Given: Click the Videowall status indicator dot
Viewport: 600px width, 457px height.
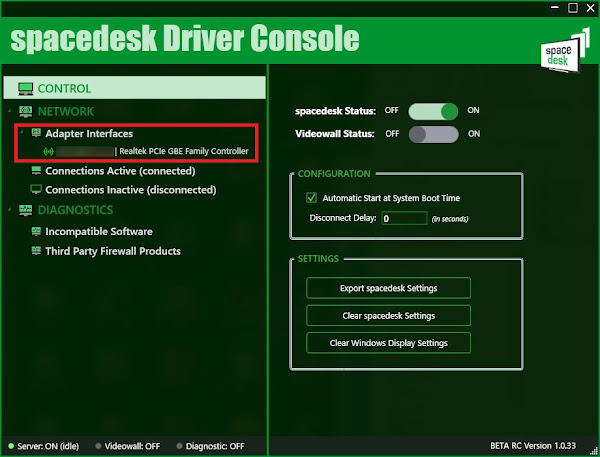Looking at the screenshot, I should [x=98, y=446].
